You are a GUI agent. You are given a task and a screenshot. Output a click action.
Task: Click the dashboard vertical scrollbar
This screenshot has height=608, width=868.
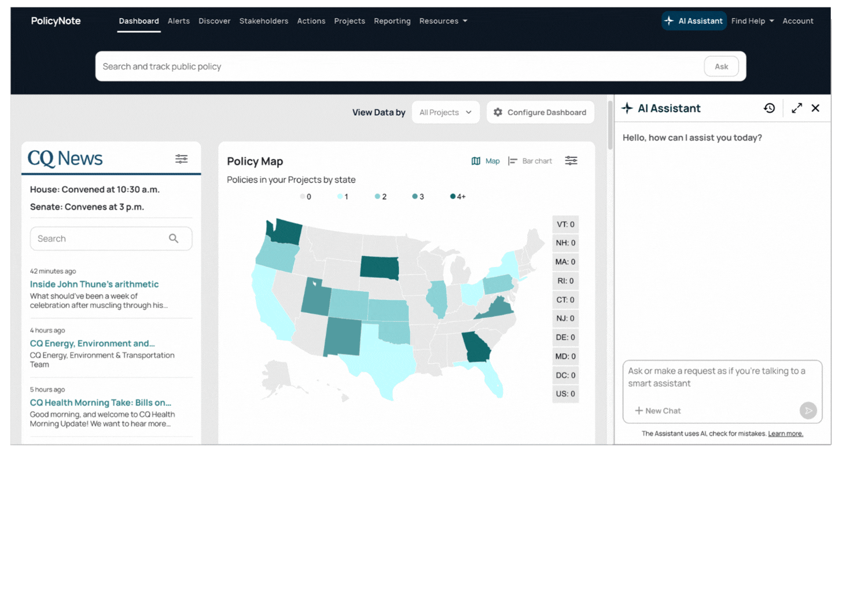[x=610, y=124]
